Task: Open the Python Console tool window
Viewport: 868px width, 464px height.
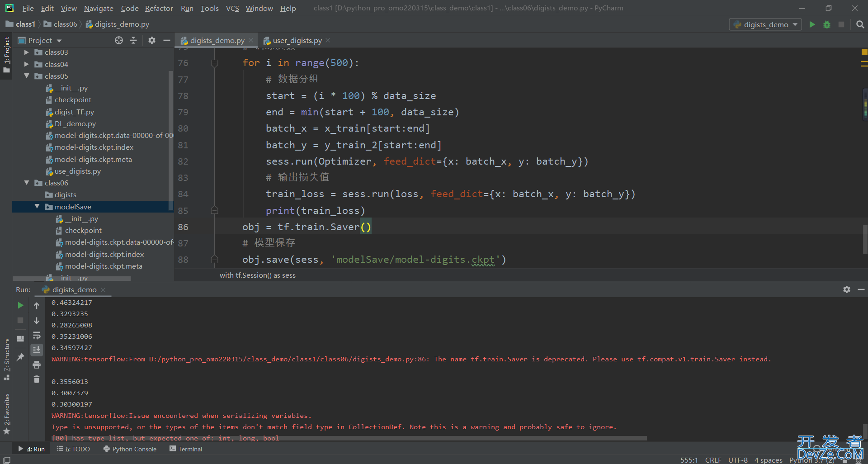Action: point(130,449)
